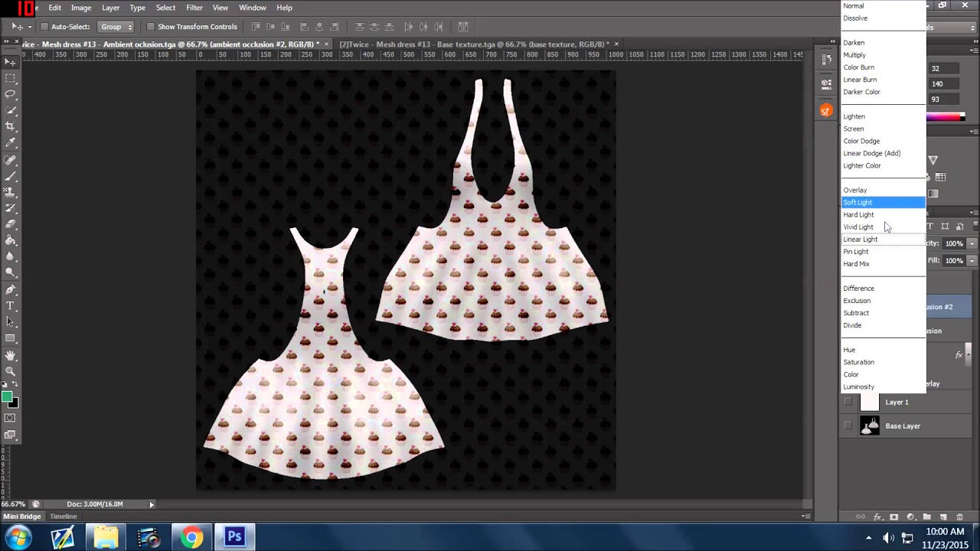The height and width of the screenshot is (551, 980).
Task: Open the File menu's neighbor Edit menu
Action: pyautogui.click(x=55, y=8)
